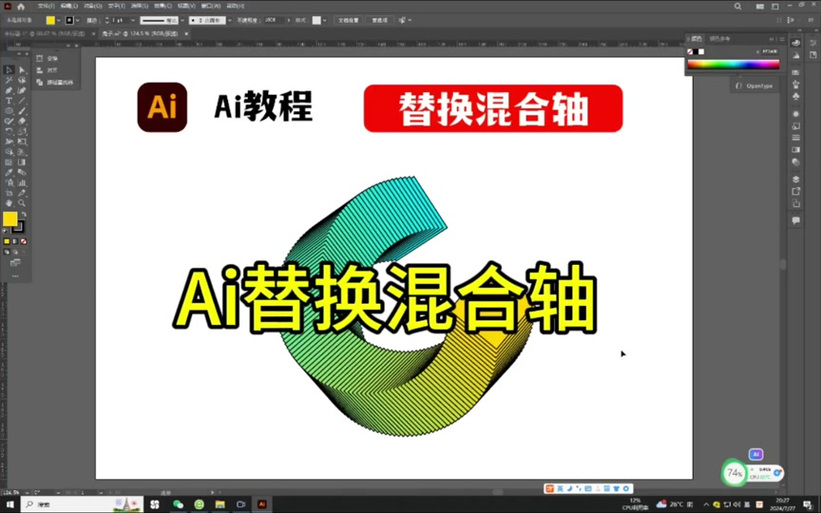
Task: Open the Arrange Documents icon
Action: click(760, 6)
